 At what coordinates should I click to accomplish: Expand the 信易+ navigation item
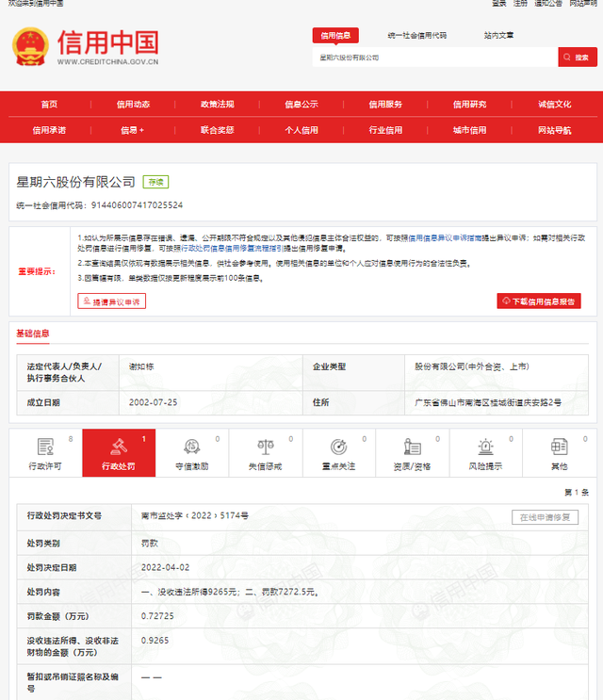(133, 130)
